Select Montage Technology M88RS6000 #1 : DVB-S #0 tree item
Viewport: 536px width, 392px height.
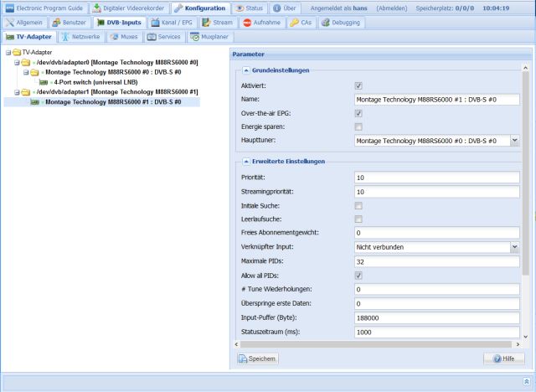coord(113,102)
